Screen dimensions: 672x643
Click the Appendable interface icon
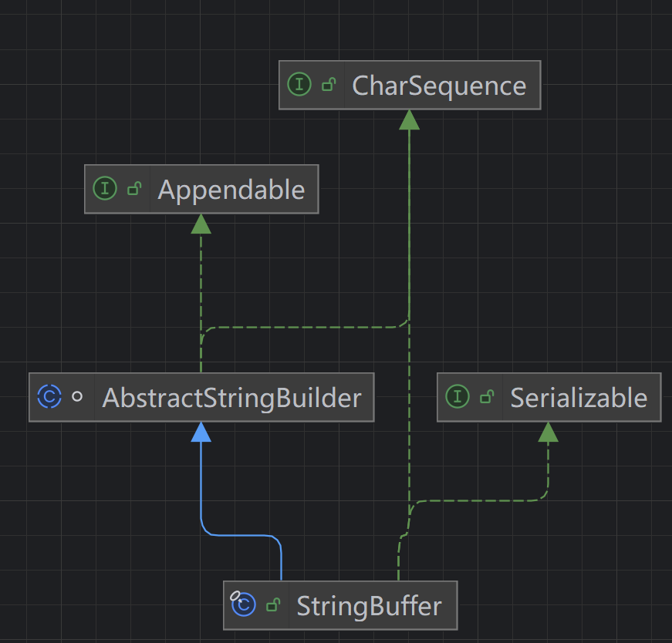click(105, 188)
